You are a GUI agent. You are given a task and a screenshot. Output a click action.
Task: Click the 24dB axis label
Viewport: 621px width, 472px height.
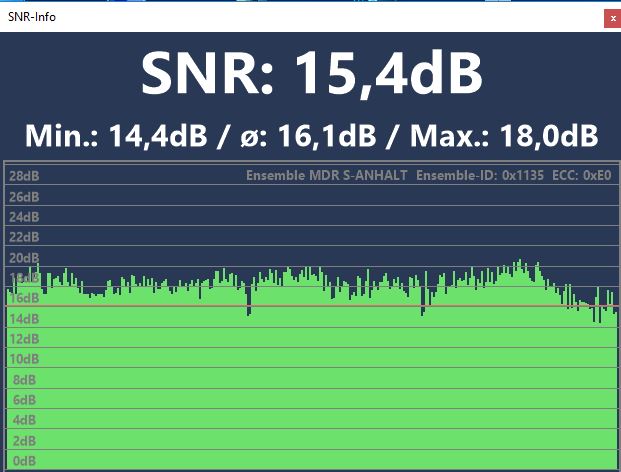click(x=24, y=216)
